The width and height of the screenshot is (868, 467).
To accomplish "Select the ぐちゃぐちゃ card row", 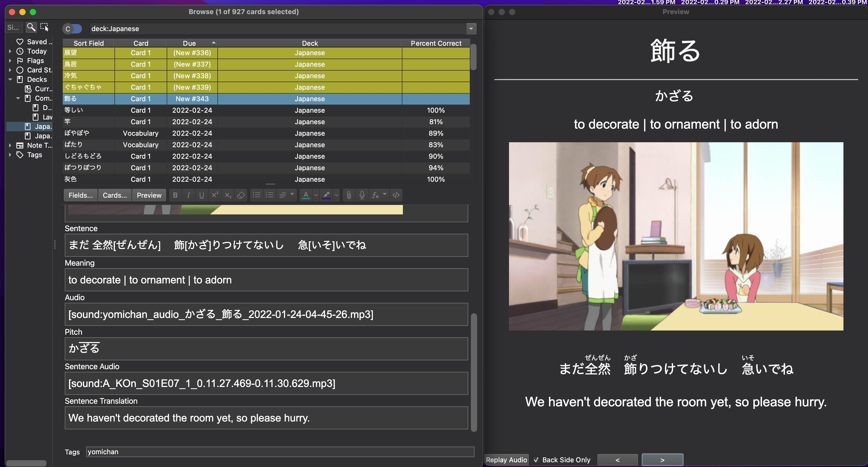I will point(266,87).
